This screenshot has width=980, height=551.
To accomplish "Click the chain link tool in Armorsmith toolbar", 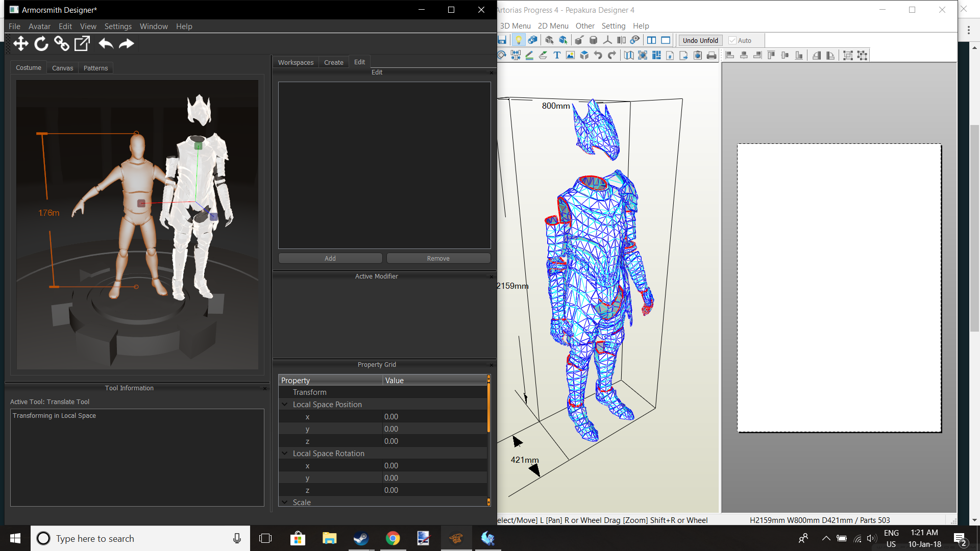I will coord(62,44).
